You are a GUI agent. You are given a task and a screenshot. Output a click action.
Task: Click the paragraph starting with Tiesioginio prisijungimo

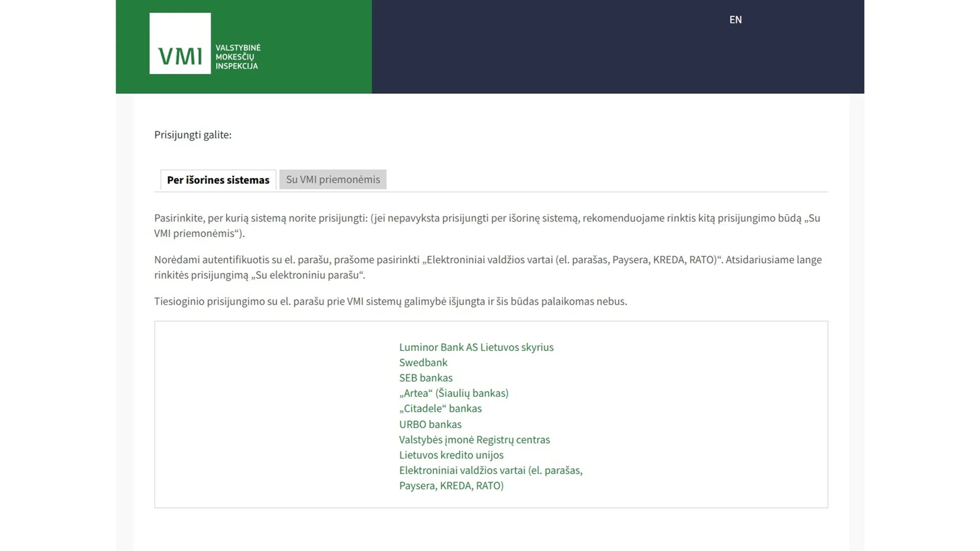click(390, 301)
